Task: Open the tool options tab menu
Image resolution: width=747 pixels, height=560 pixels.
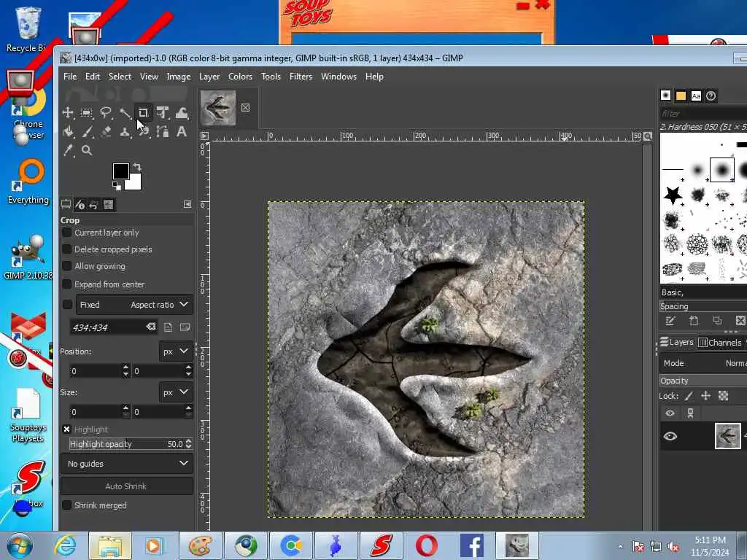Action: (187, 204)
